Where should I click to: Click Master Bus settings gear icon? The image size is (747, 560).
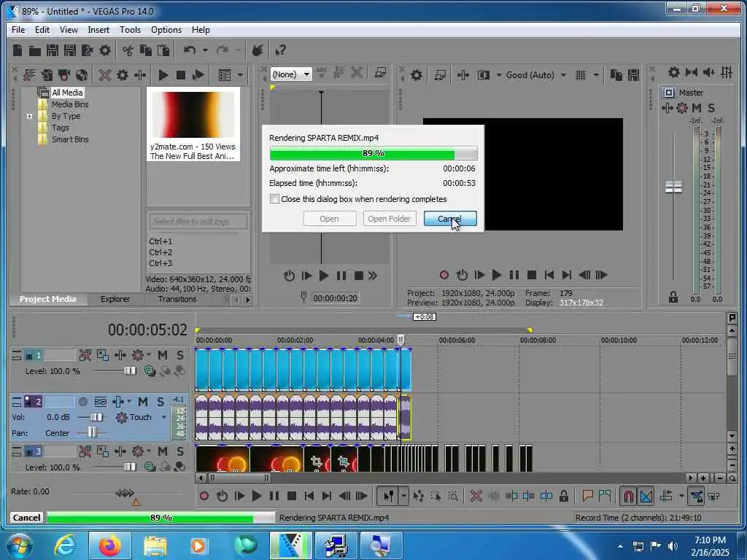click(673, 72)
